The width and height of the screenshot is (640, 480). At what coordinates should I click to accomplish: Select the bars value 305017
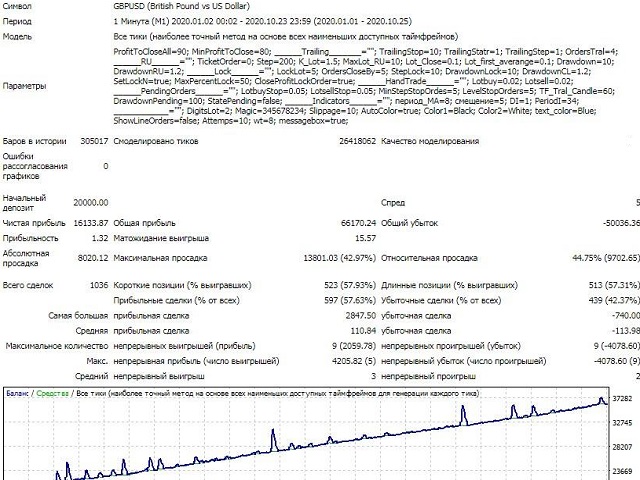point(94,142)
